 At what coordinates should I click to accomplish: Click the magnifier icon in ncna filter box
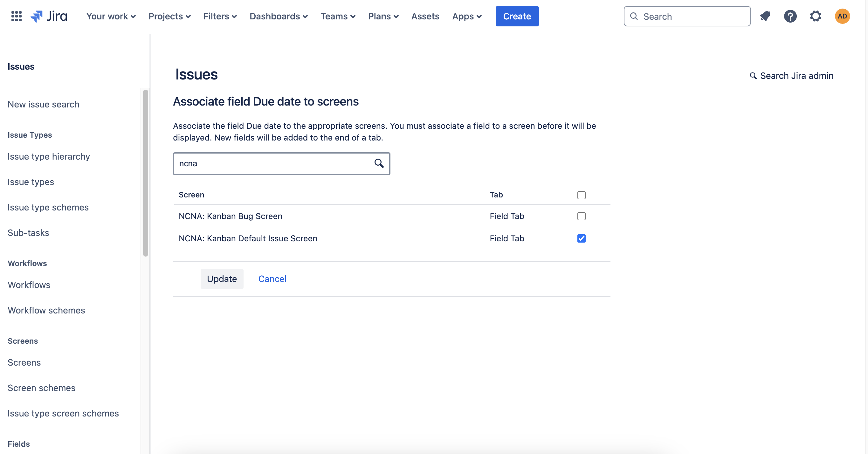click(379, 163)
